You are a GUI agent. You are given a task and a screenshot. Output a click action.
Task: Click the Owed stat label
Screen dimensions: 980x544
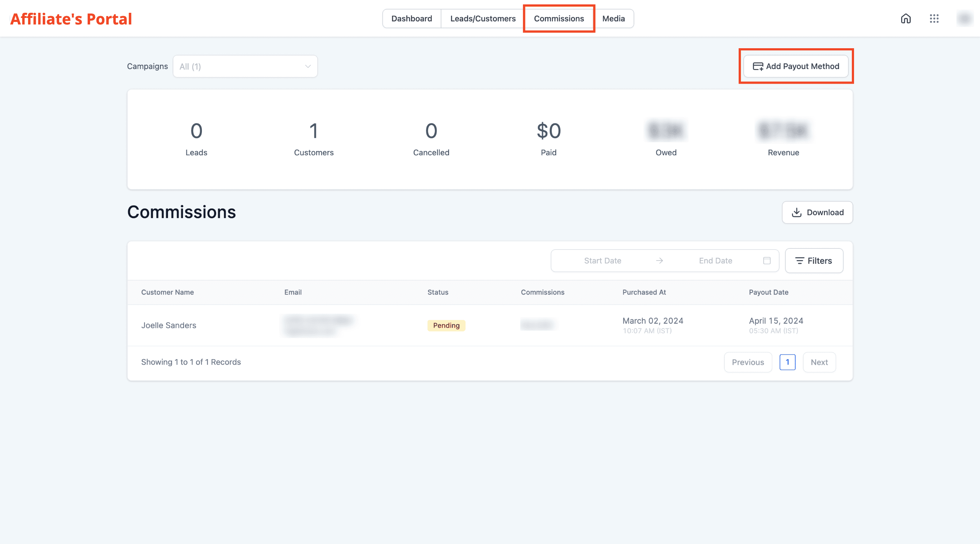(x=666, y=153)
